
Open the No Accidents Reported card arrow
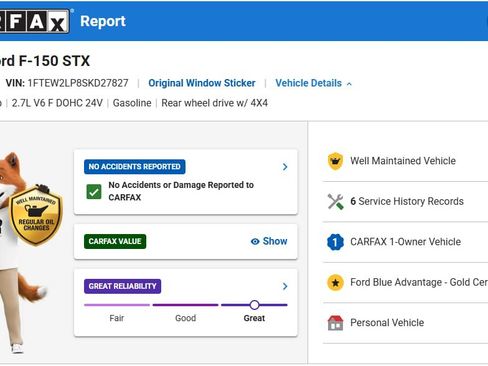click(x=285, y=167)
